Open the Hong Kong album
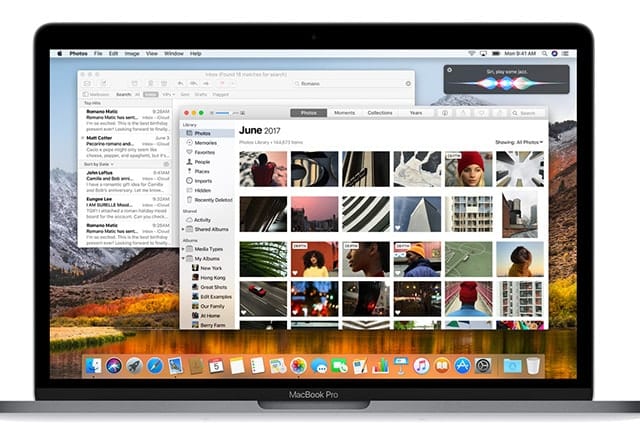The width and height of the screenshot is (640, 426). [209, 277]
